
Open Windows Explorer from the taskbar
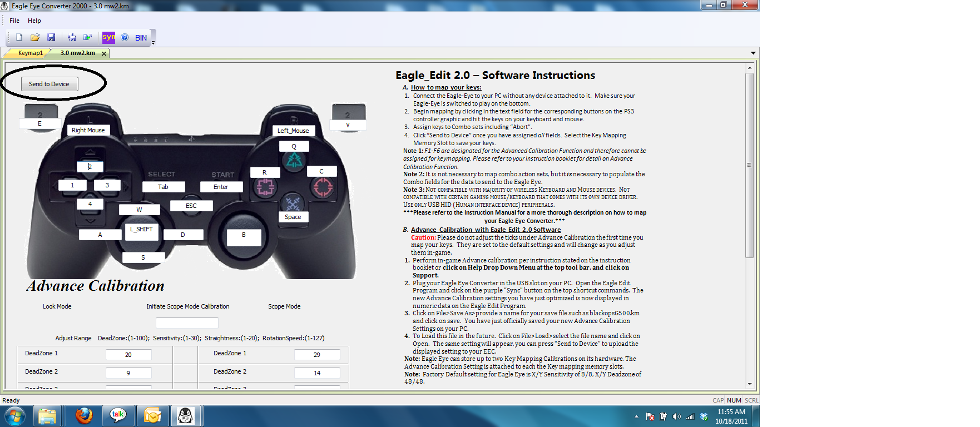pyautogui.click(x=47, y=416)
